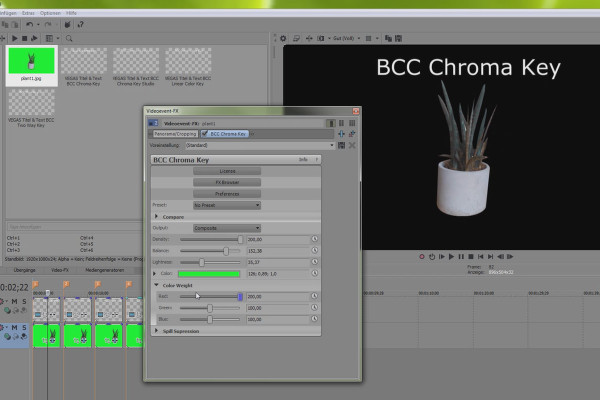The width and height of the screenshot is (600, 400).
Task: Stop media preview in Project Media panel
Action: [24, 38]
